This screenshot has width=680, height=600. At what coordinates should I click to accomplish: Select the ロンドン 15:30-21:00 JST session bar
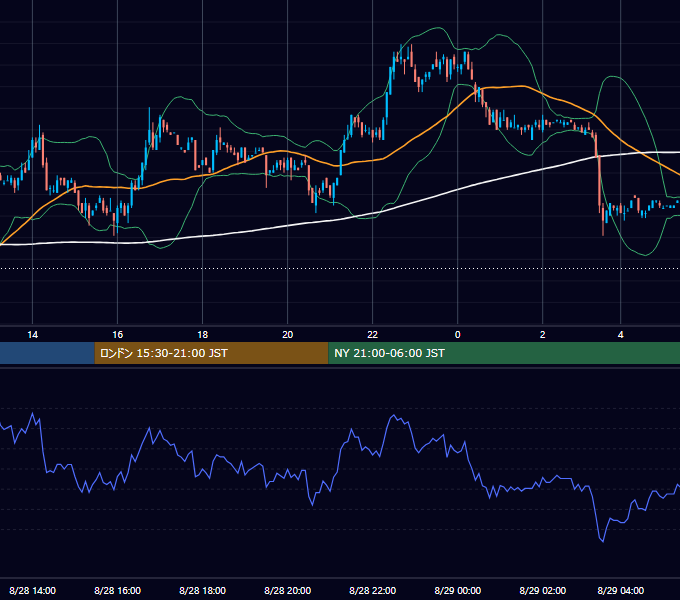pyautogui.click(x=212, y=353)
